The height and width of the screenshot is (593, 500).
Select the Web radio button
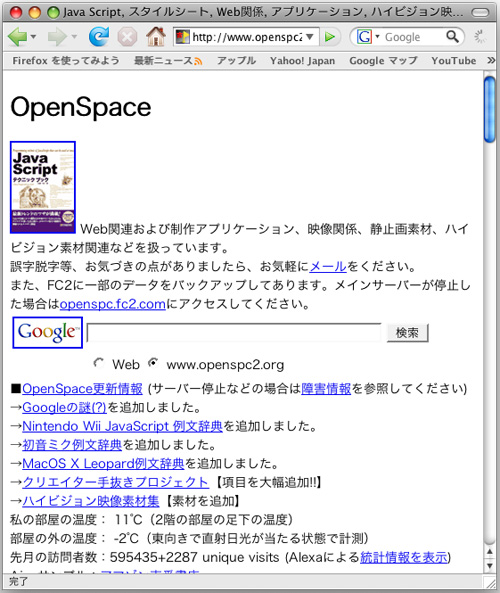tap(98, 363)
